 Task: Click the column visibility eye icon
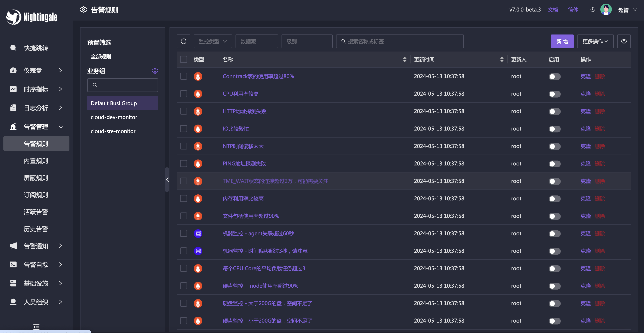coord(624,41)
